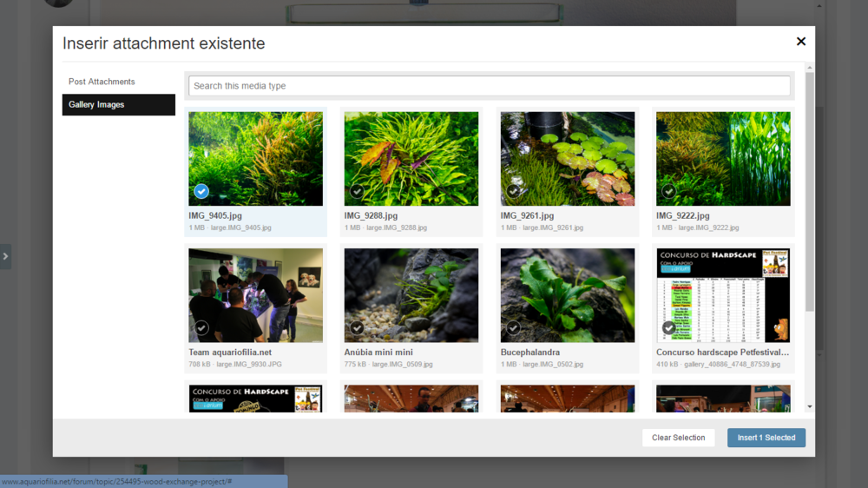
Task: Click the scroll up arrow in dialog
Action: 810,67
